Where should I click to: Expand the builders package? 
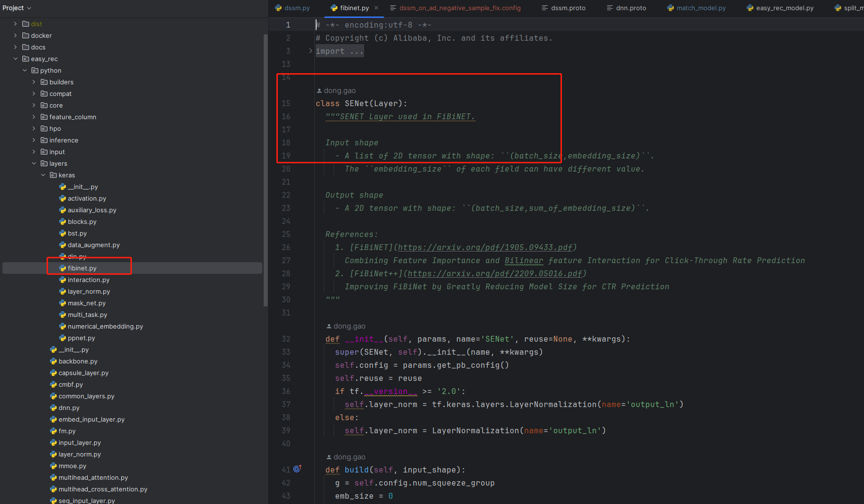[34, 82]
